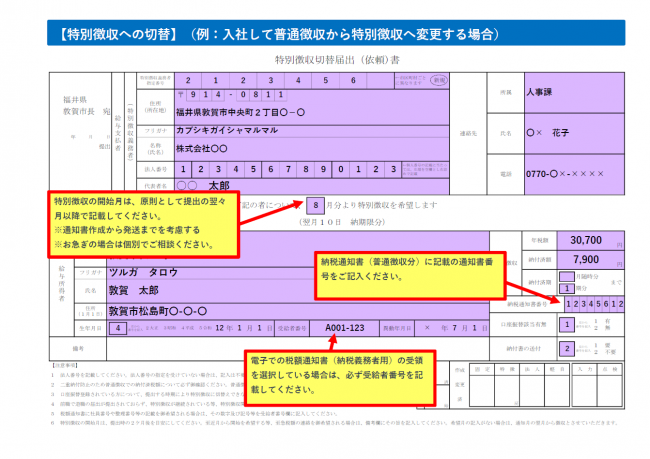Click the empty 備考 field
This screenshot has width=650, height=459.
tap(298, 349)
